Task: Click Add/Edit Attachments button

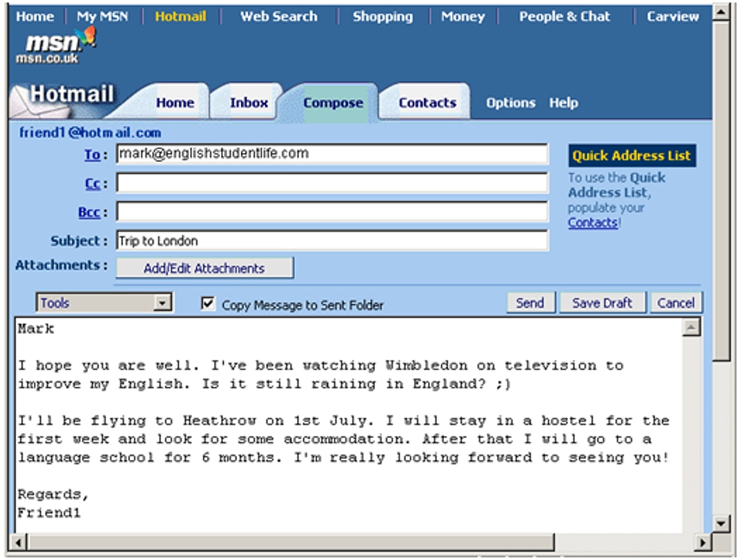Action: pos(204,269)
